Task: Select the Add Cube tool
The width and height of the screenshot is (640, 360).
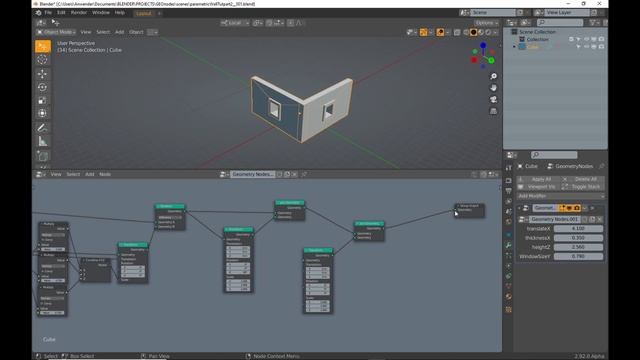Action: 42,156
